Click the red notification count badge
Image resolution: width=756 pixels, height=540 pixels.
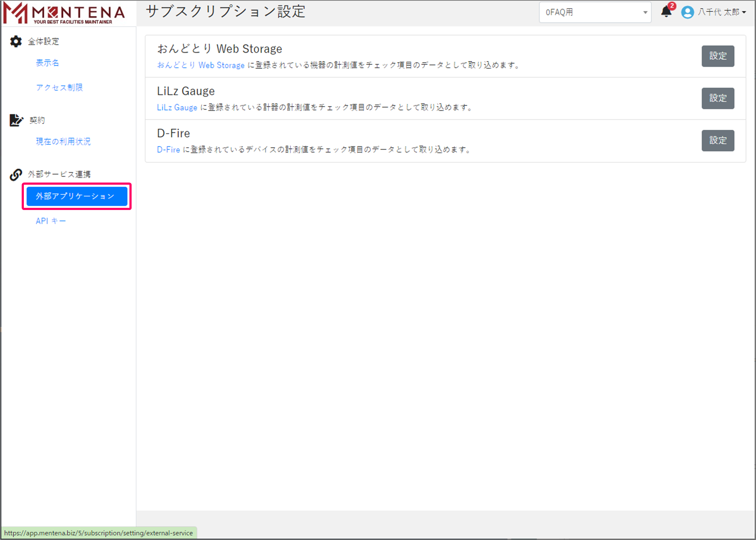(672, 6)
